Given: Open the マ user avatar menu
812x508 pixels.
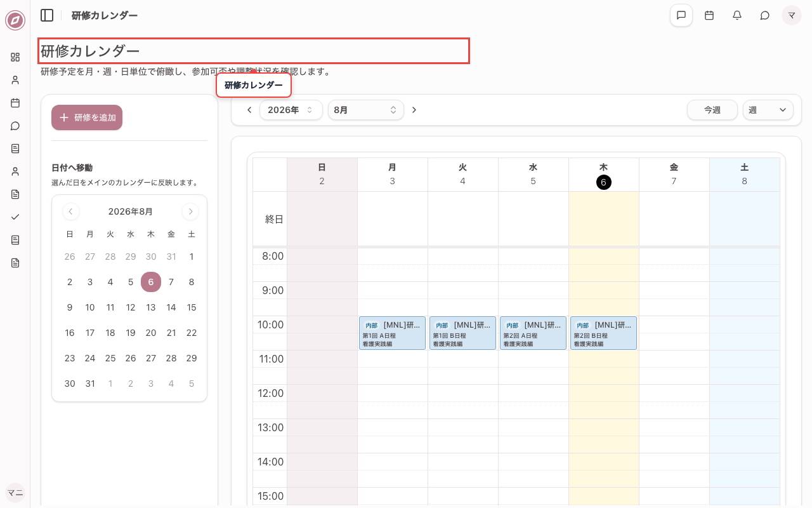Looking at the screenshot, I should point(792,15).
